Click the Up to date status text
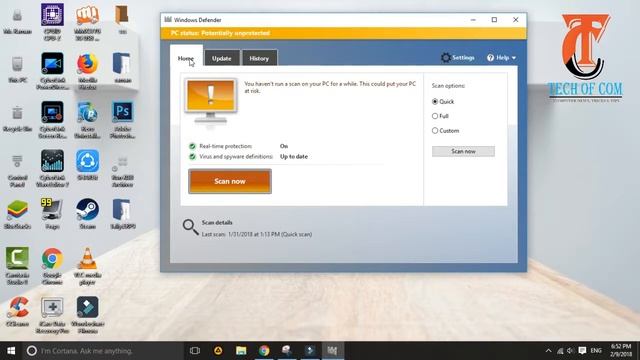 pyautogui.click(x=294, y=156)
